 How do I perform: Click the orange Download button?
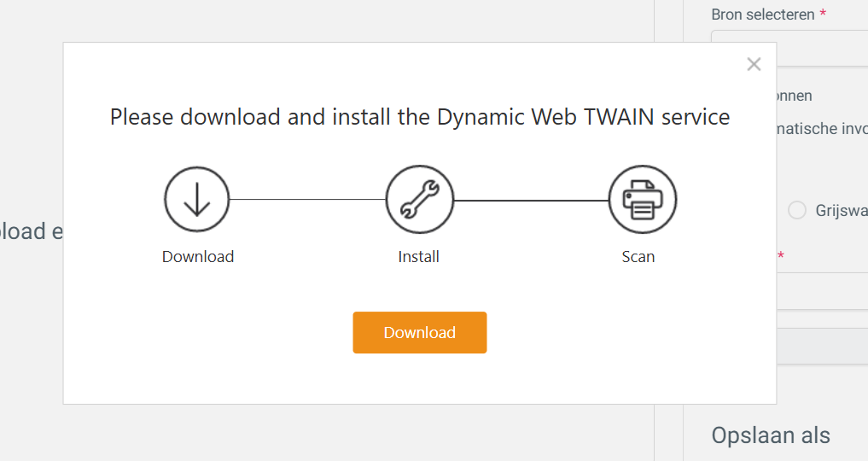(420, 332)
